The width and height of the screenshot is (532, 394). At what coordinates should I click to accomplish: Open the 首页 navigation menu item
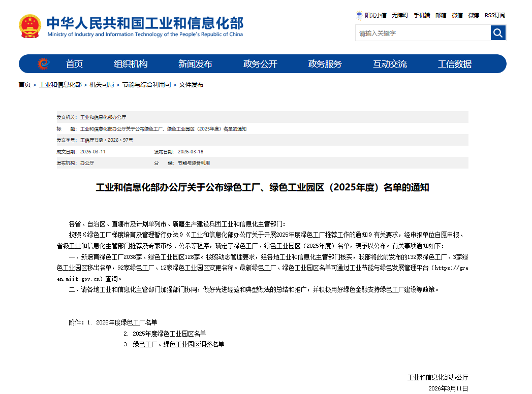(x=74, y=64)
